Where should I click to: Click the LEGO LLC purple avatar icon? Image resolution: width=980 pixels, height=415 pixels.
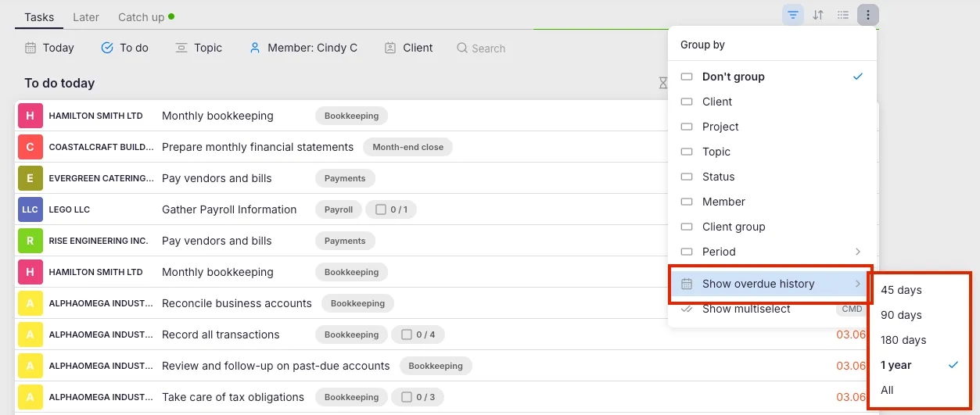point(30,209)
